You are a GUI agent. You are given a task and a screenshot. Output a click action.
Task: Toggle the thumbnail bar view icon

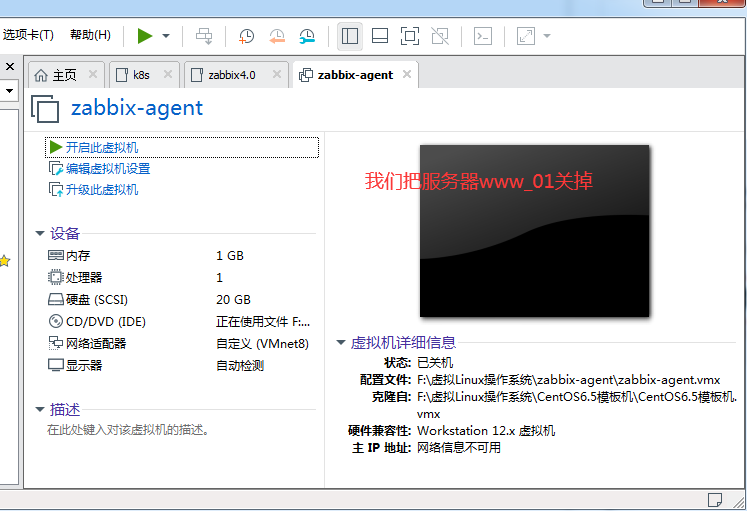click(380, 36)
